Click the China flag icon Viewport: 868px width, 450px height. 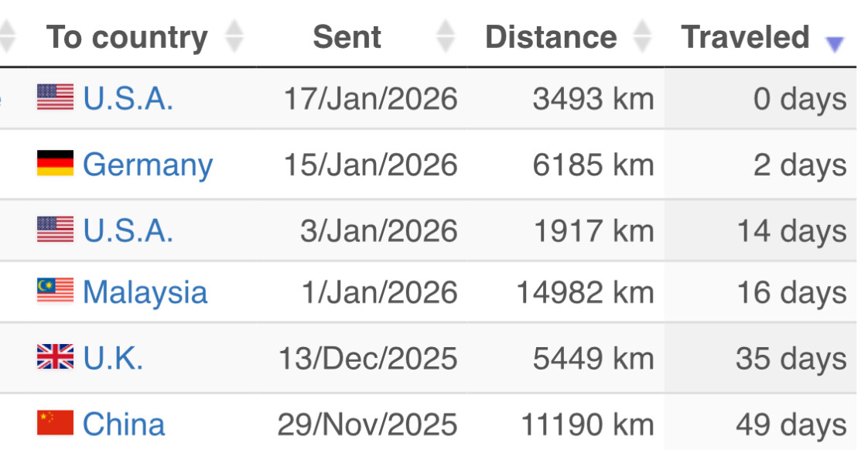pyautogui.click(x=55, y=423)
